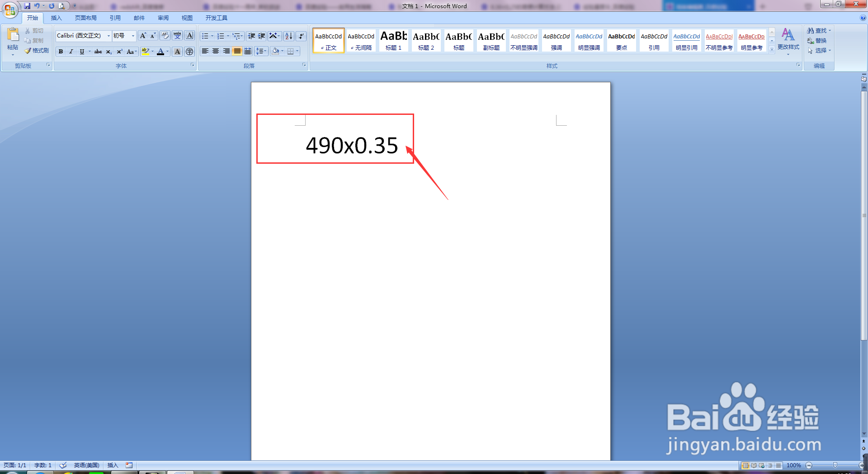Open the highlight color dropdown arrow
This screenshot has height=474, width=868.
point(153,52)
